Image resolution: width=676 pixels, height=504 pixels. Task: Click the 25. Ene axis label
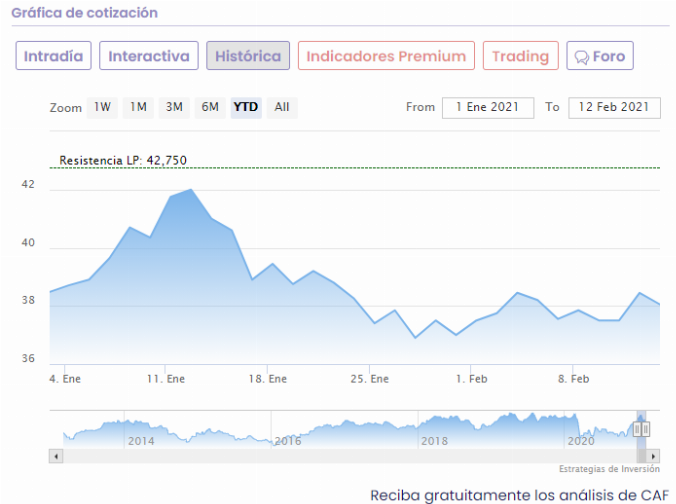point(369,379)
